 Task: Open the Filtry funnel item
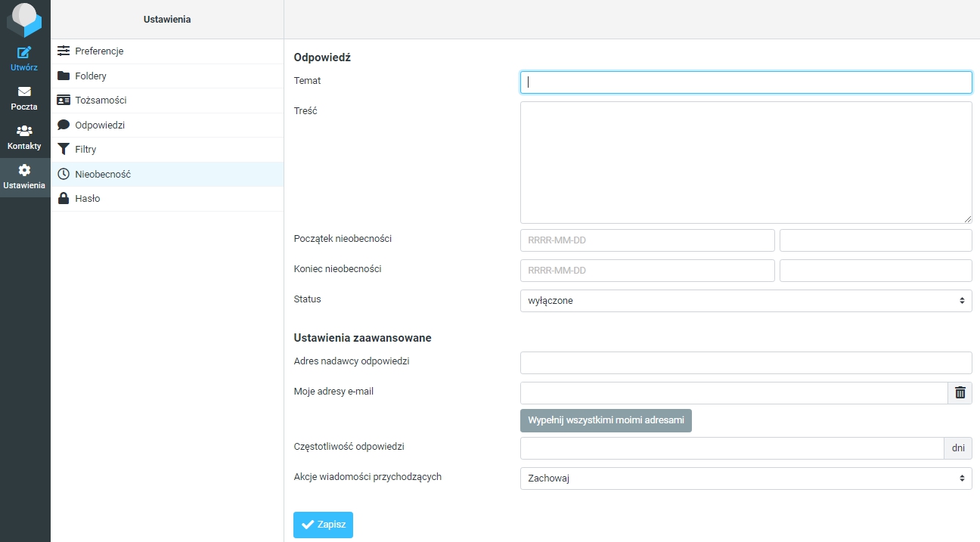tap(85, 150)
